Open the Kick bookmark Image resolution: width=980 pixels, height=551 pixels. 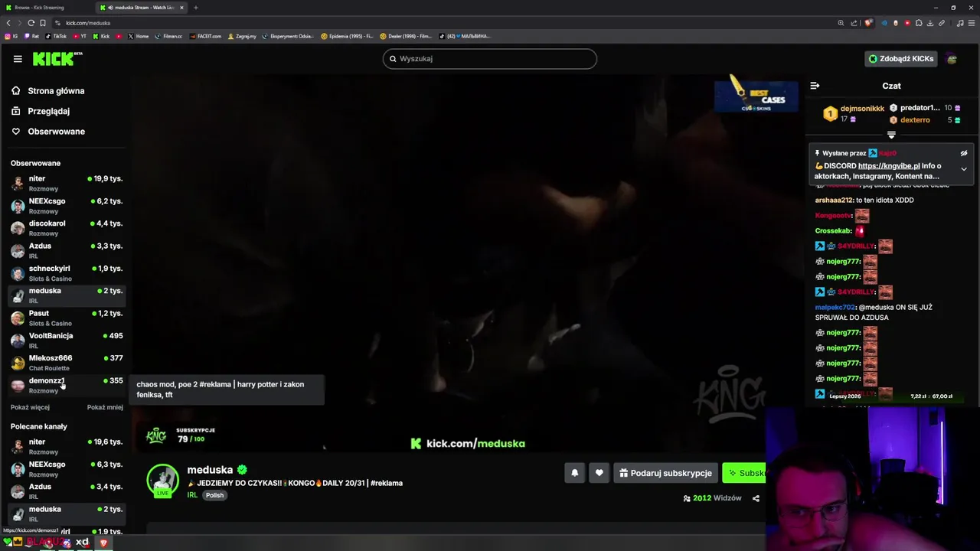point(101,36)
